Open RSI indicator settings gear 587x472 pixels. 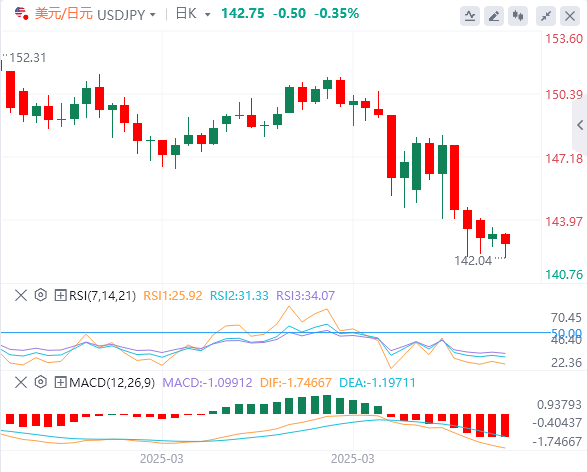click(40, 295)
